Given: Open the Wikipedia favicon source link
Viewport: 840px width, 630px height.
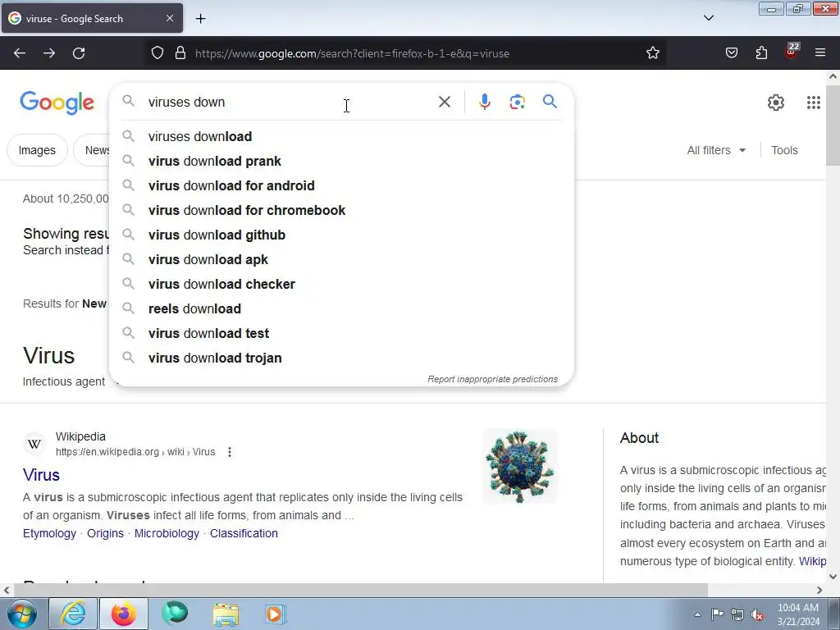Looking at the screenshot, I should [34, 444].
